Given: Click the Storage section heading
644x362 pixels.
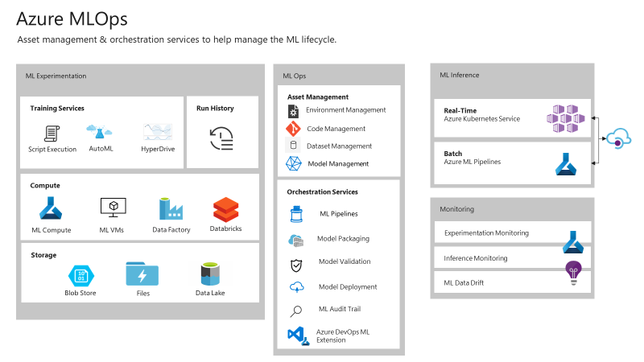Looking at the screenshot, I should point(43,255).
